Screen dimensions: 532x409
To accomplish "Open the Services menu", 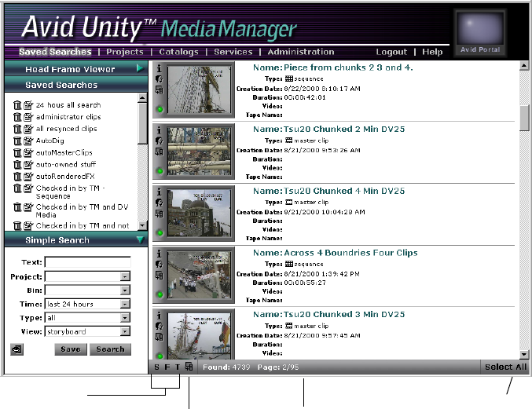I will click(x=233, y=52).
